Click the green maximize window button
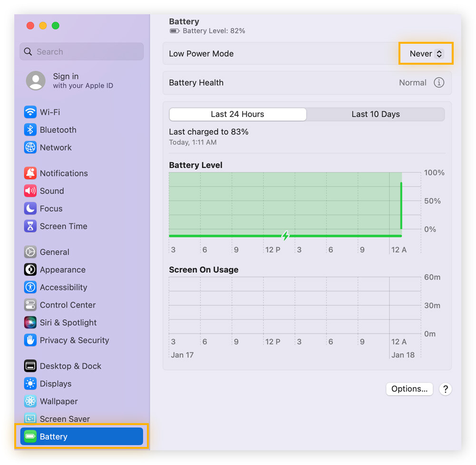Screen dimensions: 476x465 [x=56, y=26]
